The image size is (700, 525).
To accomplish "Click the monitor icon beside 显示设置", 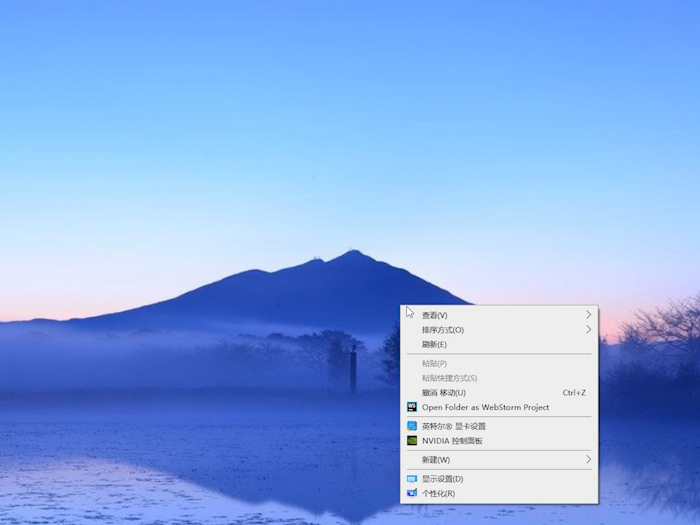I will coord(412,479).
